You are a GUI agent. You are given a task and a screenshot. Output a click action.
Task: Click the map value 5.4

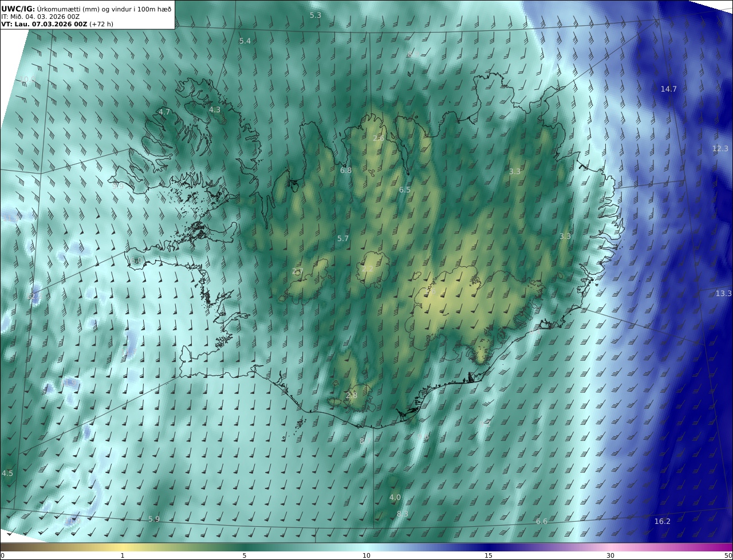click(245, 41)
